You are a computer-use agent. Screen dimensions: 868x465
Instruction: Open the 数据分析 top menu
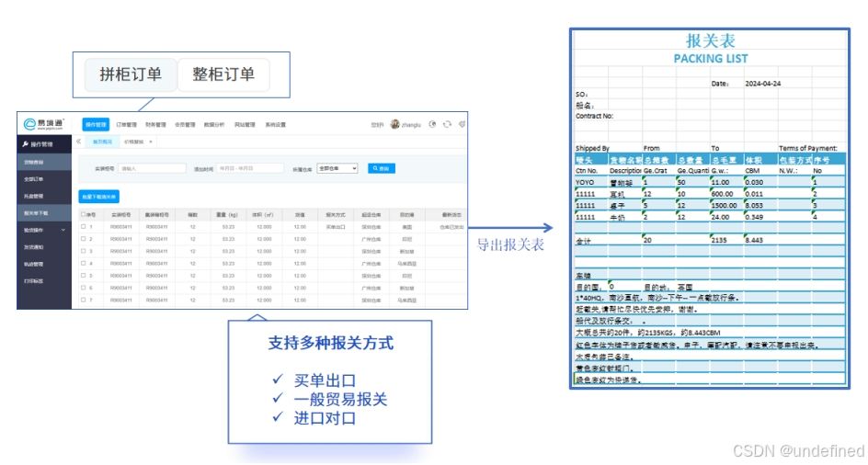(x=214, y=125)
